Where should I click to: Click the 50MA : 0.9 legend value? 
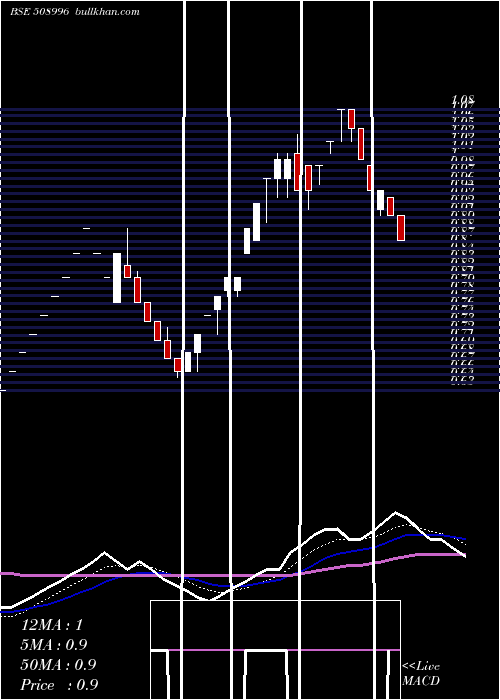click(58, 665)
